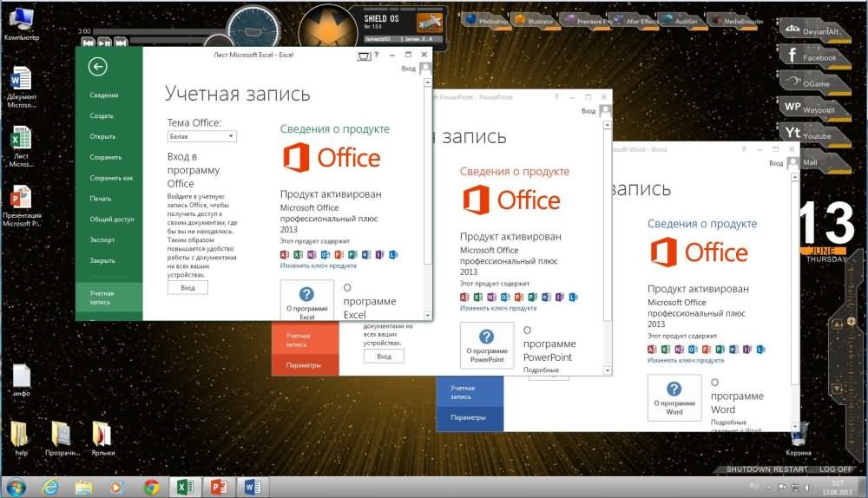Click the back arrow in Excel backstage
This screenshot has width=868, height=498.
[97, 67]
